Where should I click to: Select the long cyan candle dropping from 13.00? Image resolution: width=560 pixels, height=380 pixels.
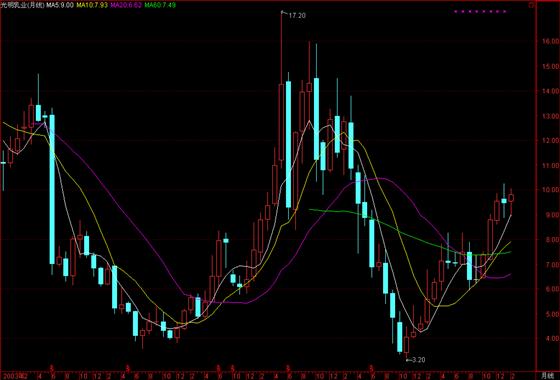tap(52, 190)
